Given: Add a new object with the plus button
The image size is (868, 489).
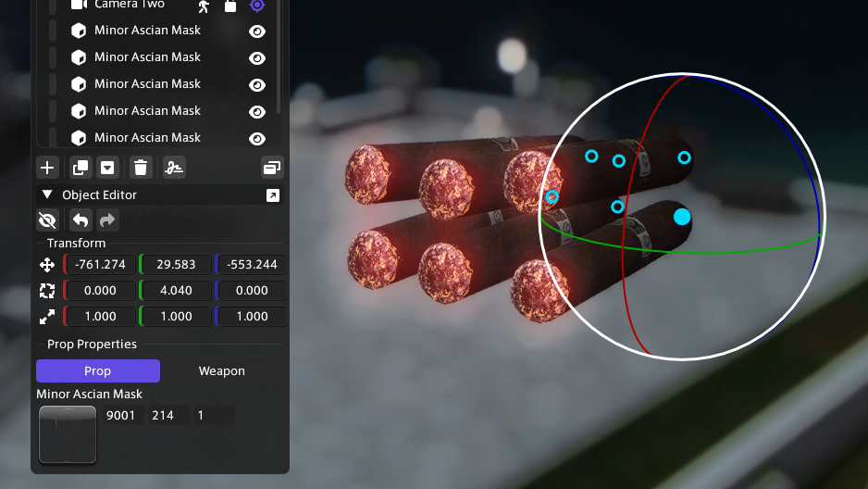Looking at the screenshot, I should coord(47,168).
